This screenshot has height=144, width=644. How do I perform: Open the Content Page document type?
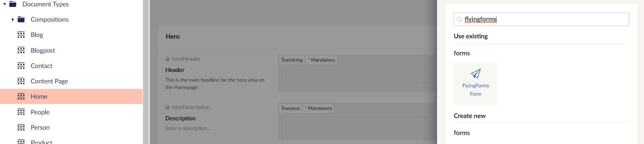click(49, 81)
